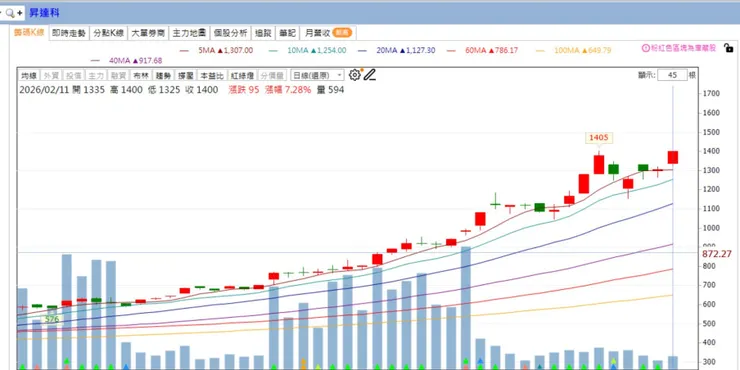Open the chart settings gear icon

pyautogui.click(x=354, y=75)
